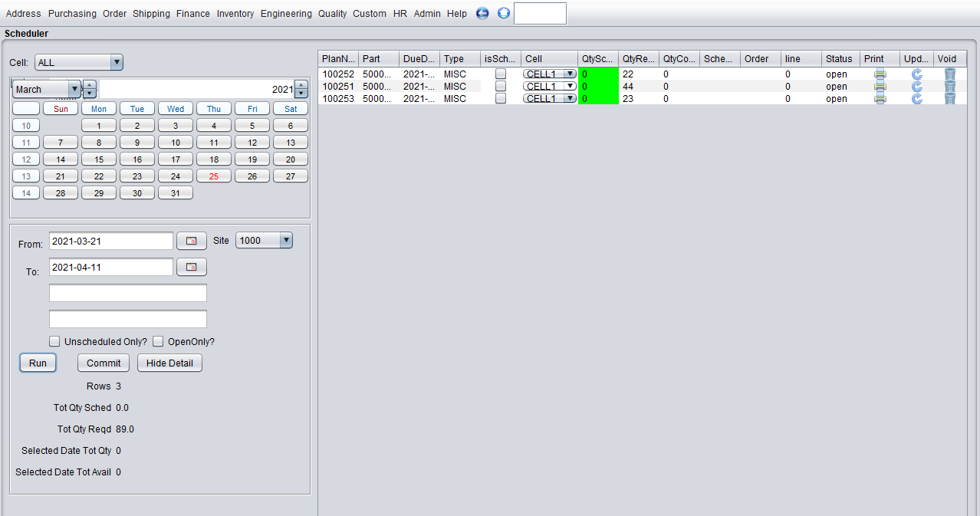The image size is (980, 516).
Task: Click the year spinner arrows beside 2021
Action: (301, 89)
